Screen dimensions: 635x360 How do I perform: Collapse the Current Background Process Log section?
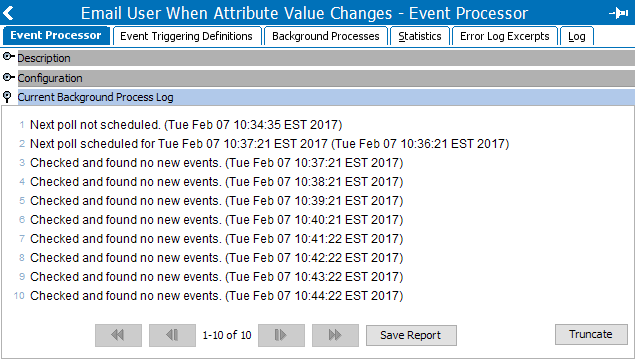7,97
